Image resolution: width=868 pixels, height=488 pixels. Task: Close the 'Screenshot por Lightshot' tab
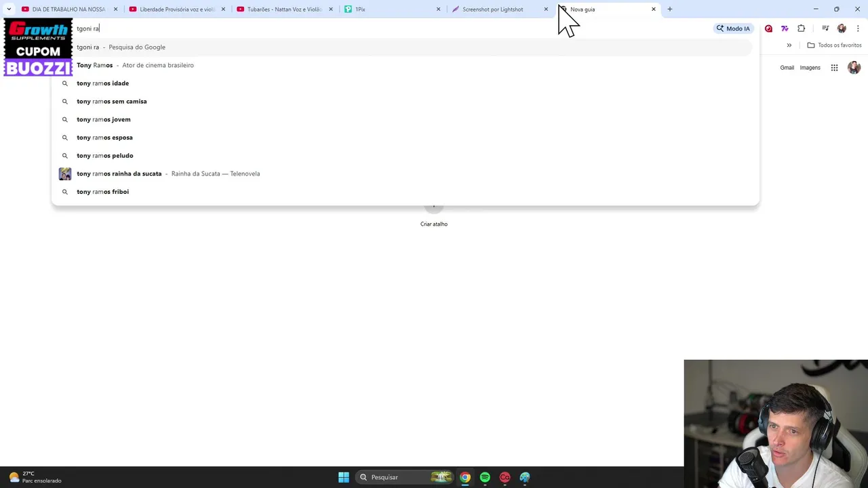coord(546,9)
